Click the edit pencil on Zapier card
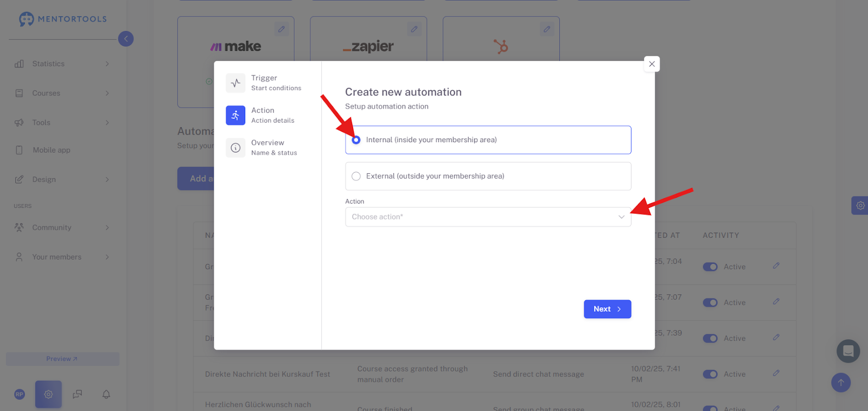Viewport: 868px width, 411px height. click(x=414, y=29)
